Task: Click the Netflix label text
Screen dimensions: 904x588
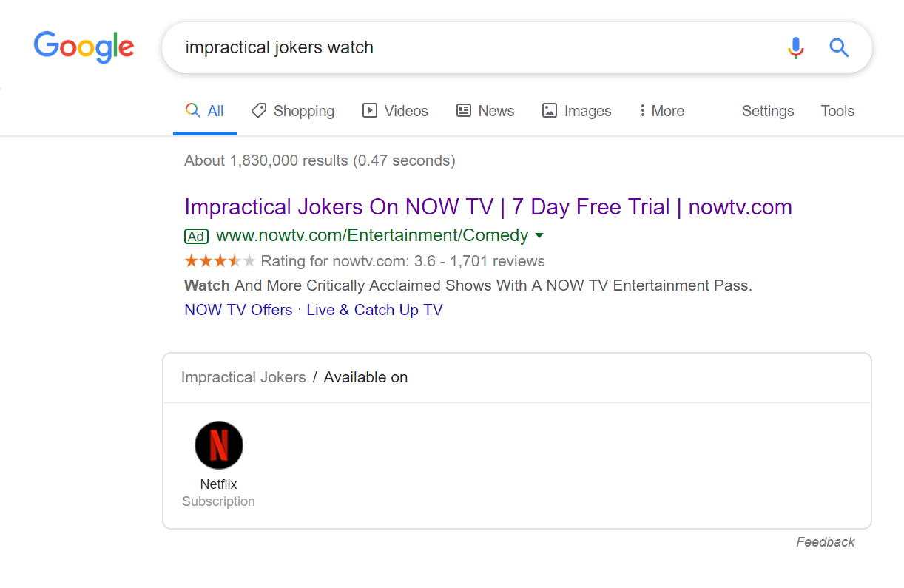Action: click(219, 484)
